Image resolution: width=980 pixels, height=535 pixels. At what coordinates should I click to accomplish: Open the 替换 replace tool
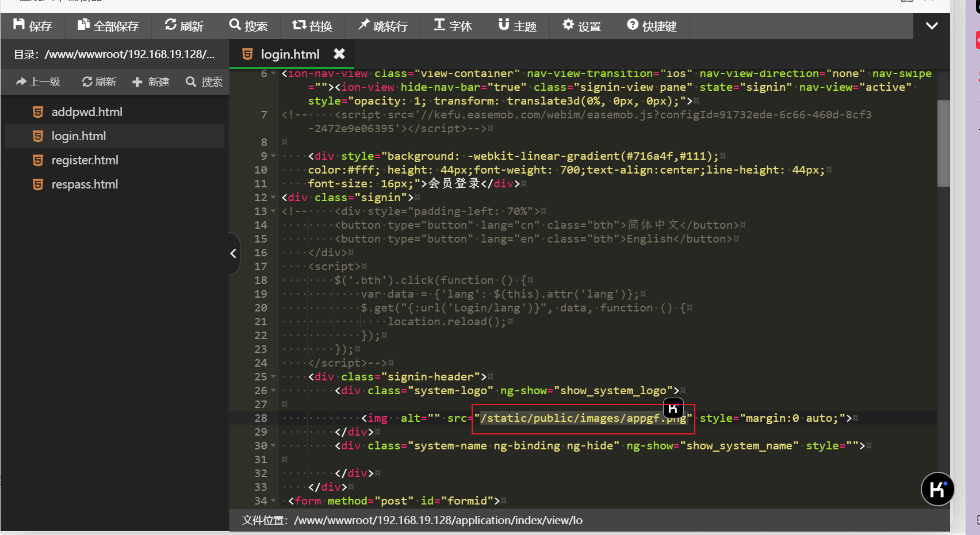[x=312, y=26]
